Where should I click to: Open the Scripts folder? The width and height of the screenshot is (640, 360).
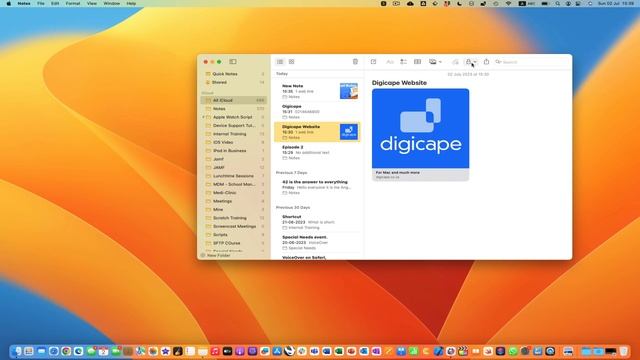click(234, 235)
